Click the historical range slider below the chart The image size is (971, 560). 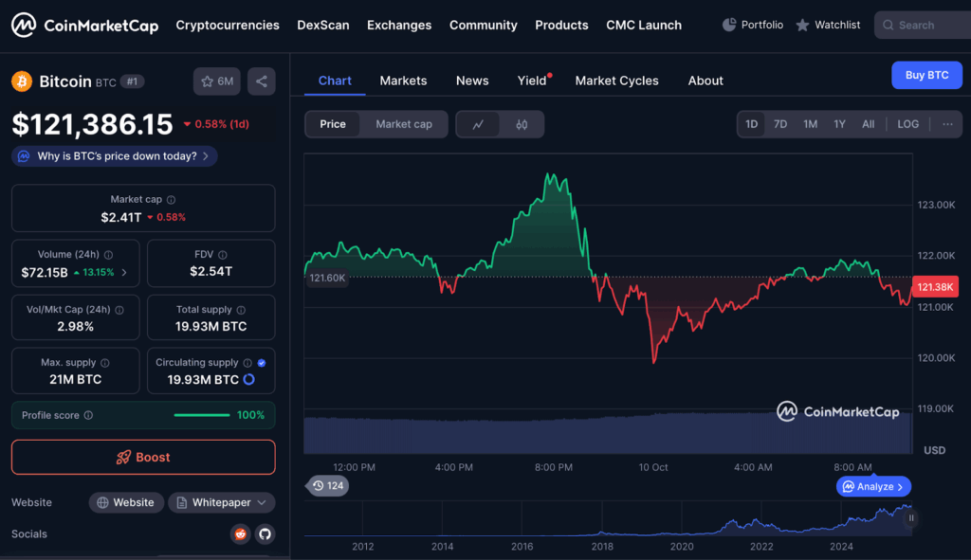click(607, 519)
